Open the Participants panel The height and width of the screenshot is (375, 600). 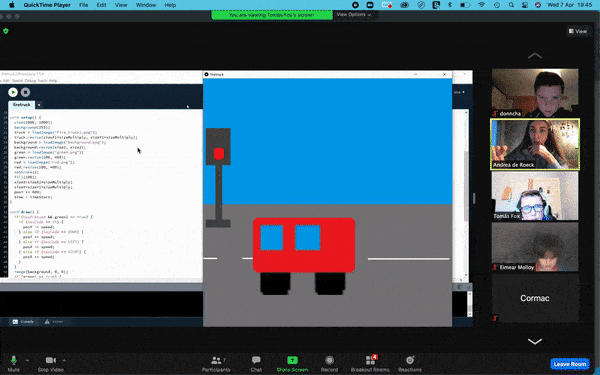click(x=217, y=363)
